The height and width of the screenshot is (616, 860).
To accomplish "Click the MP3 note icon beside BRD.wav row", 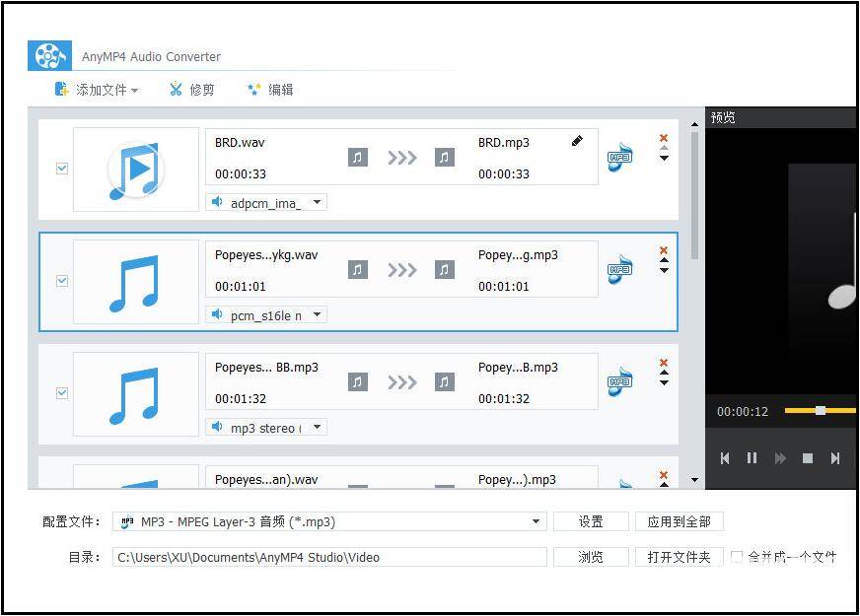I will (x=619, y=156).
